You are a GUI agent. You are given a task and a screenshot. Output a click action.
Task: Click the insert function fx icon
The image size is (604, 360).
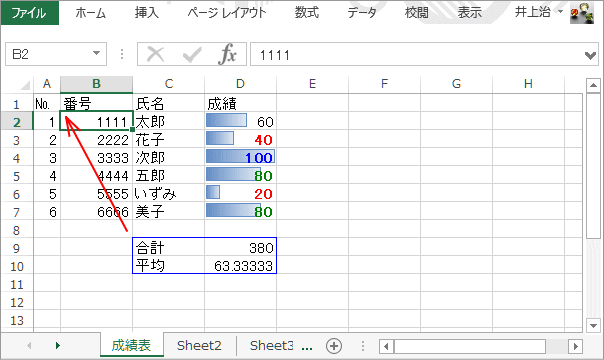click(x=227, y=54)
